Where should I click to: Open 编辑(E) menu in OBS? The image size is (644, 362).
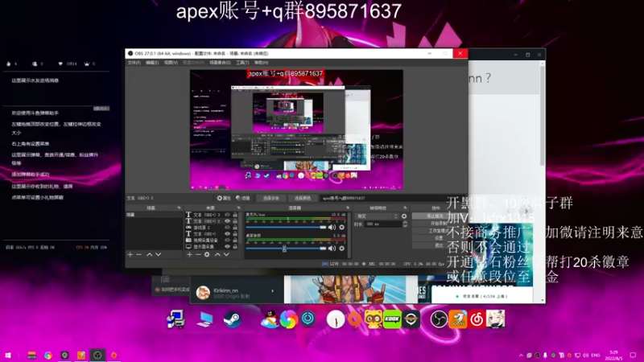[x=152, y=63]
